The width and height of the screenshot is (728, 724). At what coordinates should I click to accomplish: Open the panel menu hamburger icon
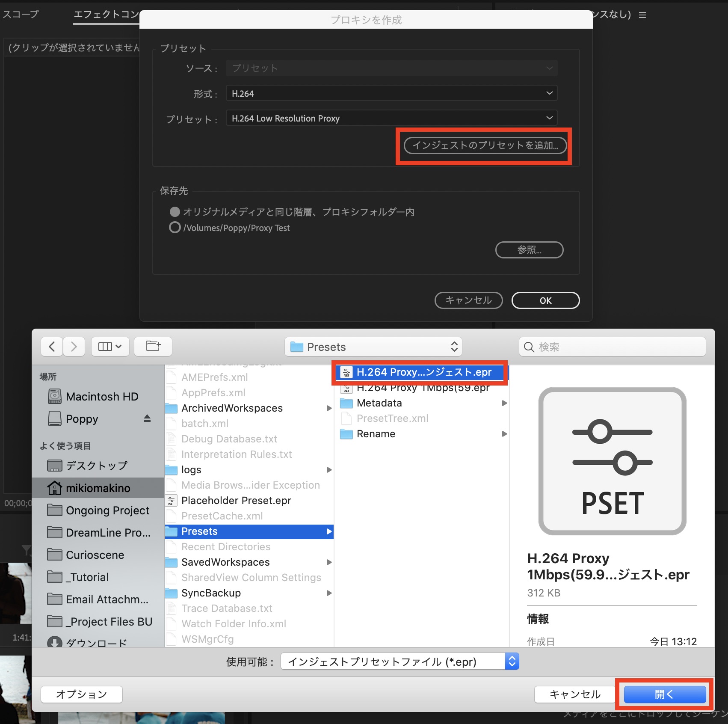(642, 15)
